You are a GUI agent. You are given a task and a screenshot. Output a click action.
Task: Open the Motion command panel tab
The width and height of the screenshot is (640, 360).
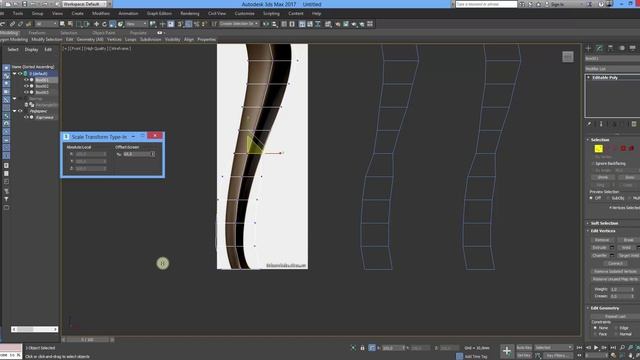click(621, 48)
